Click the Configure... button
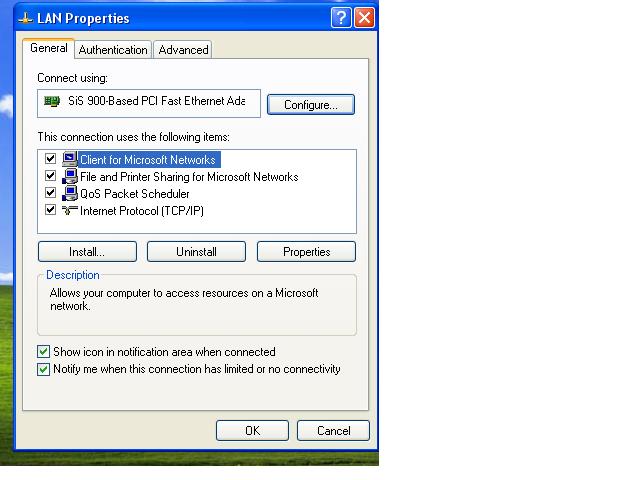 [311, 105]
